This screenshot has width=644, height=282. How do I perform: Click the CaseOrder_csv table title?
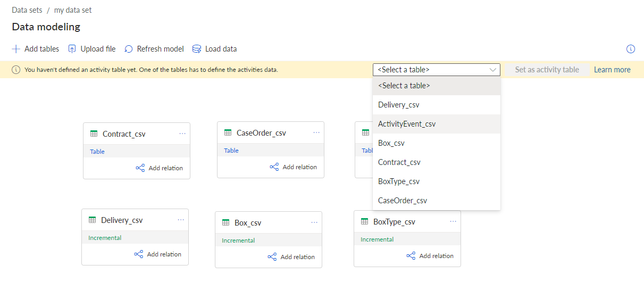click(x=261, y=133)
